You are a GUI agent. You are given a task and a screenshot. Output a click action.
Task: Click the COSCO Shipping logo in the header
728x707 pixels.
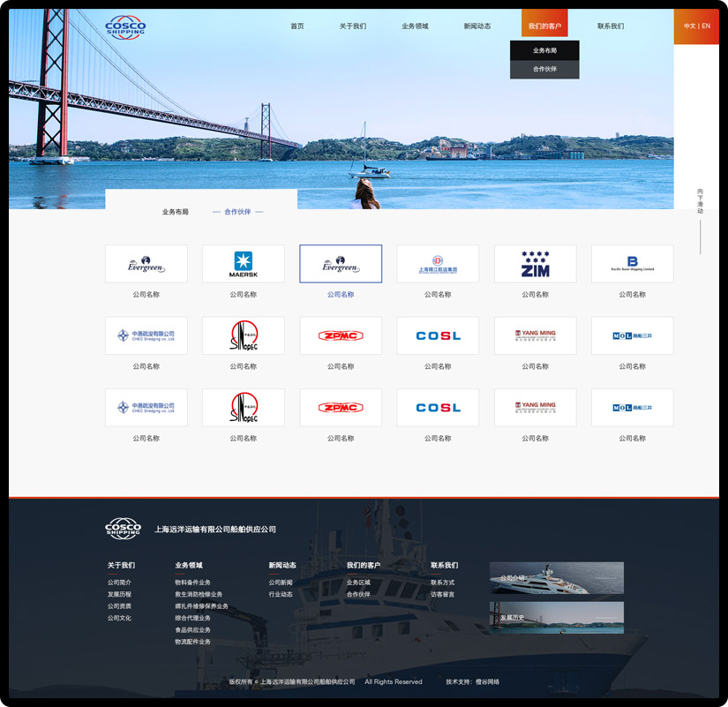pos(124,26)
